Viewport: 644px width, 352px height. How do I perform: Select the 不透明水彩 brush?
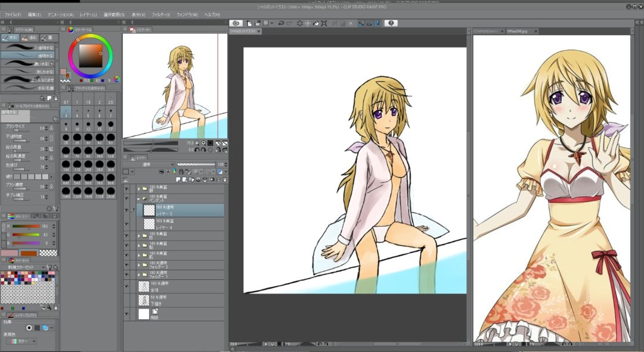[28, 48]
